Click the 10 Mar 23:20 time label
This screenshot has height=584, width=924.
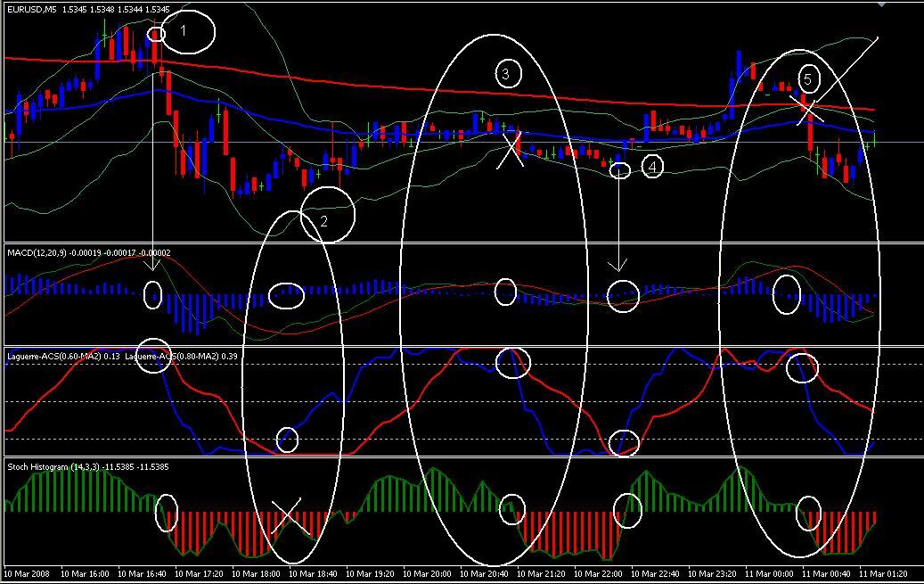(x=712, y=573)
